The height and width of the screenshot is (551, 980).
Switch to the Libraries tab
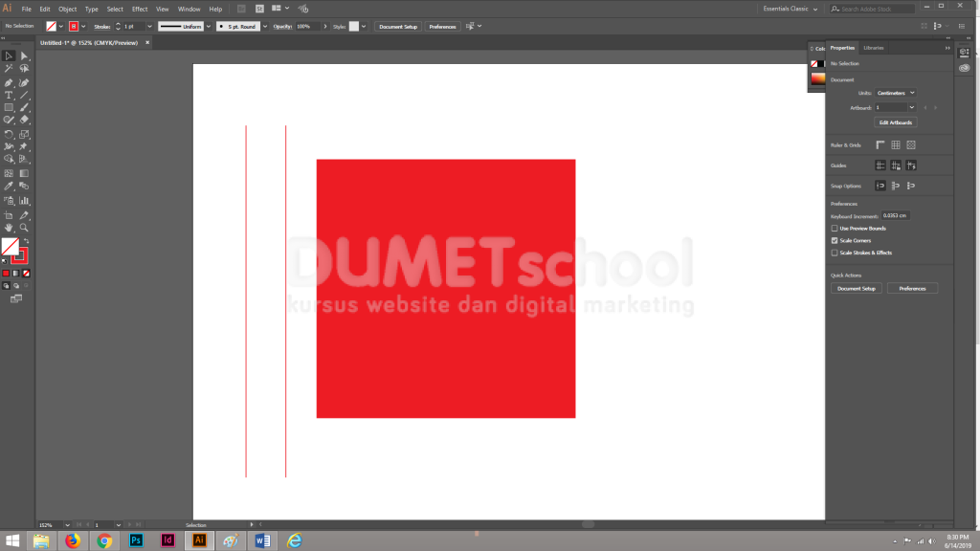(873, 48)
